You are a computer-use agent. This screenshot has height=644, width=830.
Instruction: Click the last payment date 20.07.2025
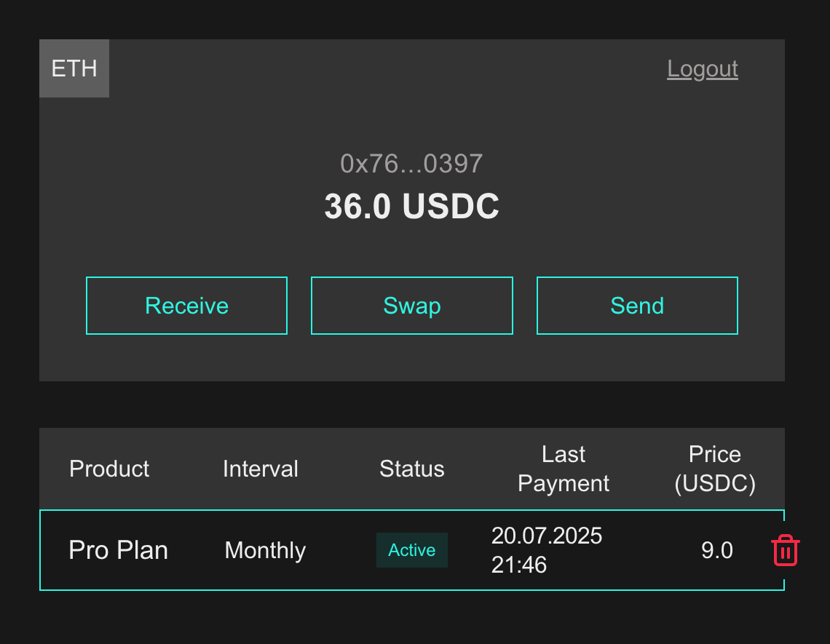(546, 536)
